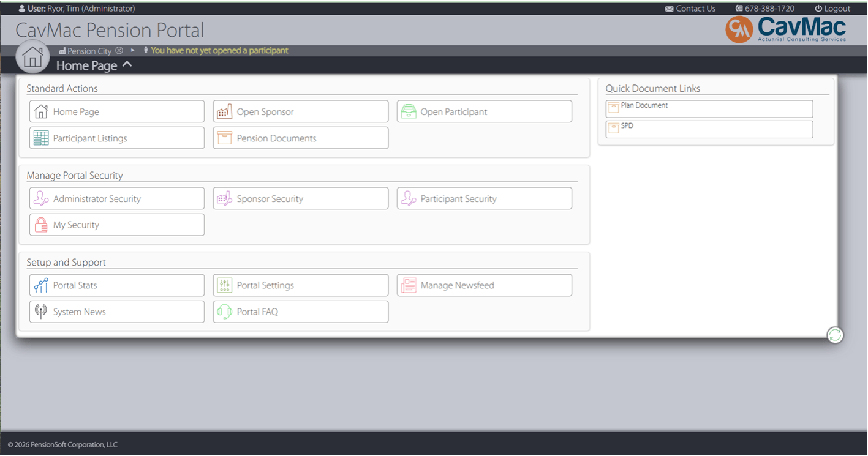Click the Plan Document box icon

613,108
